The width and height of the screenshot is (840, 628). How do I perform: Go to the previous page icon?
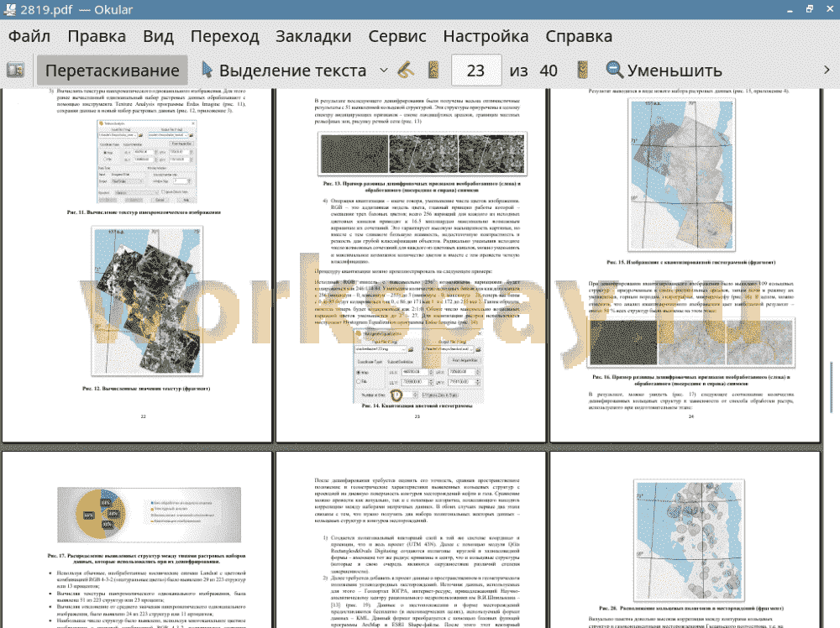coord(434,71)
